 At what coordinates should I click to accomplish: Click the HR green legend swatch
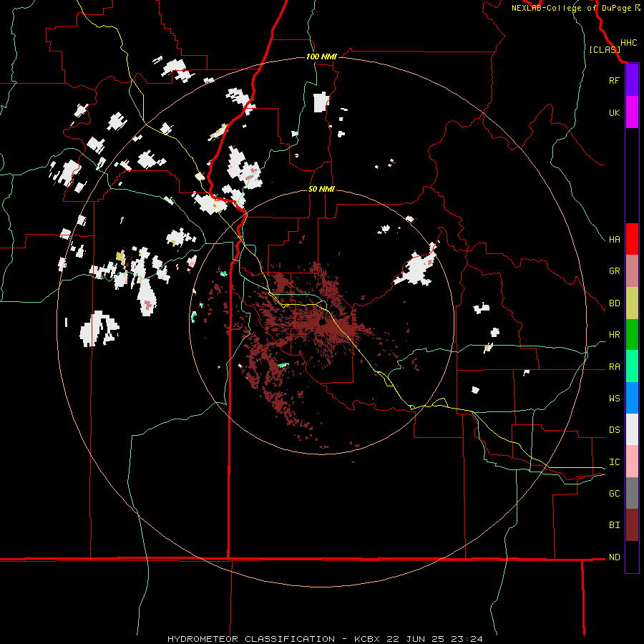632,335
